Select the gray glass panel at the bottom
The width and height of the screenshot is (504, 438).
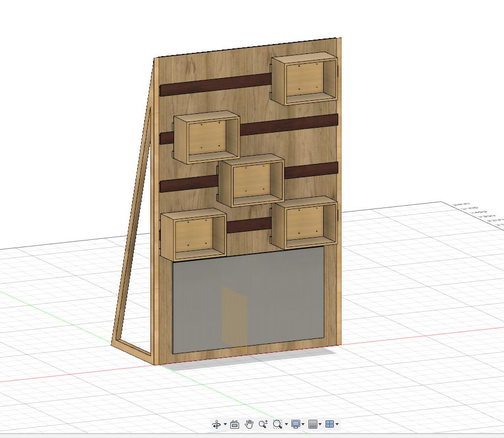[248, 300]
